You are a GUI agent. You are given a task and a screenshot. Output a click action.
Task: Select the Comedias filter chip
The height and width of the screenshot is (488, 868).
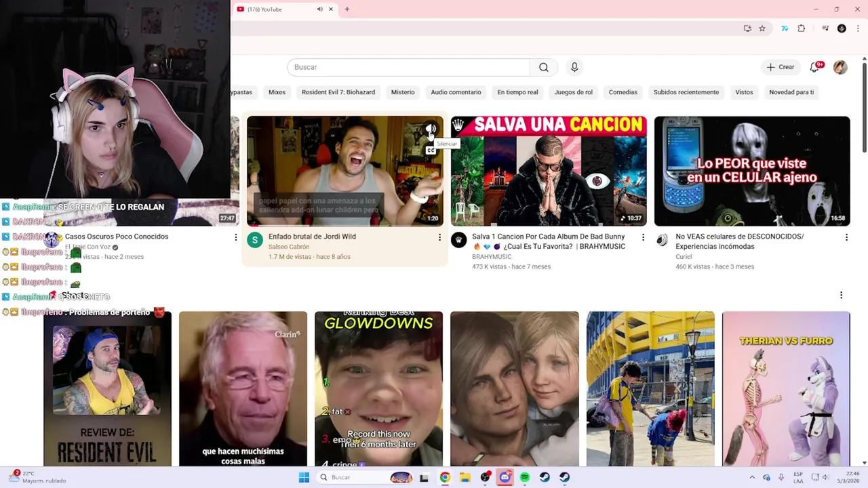[x=623, y=92]
